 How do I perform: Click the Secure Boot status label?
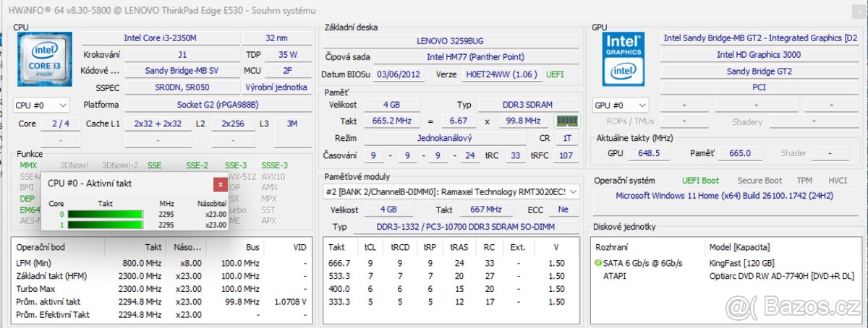(x=759, y=181)
